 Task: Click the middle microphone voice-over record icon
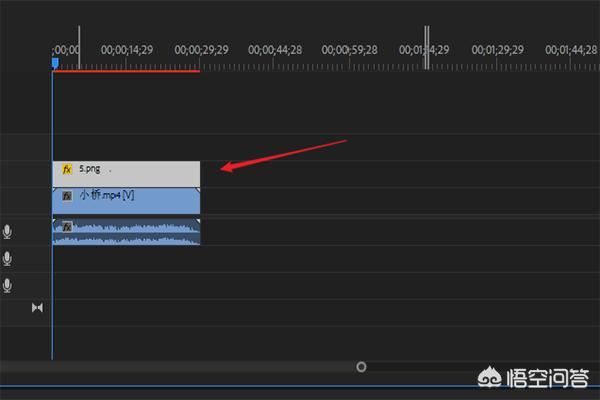point(8,259)
